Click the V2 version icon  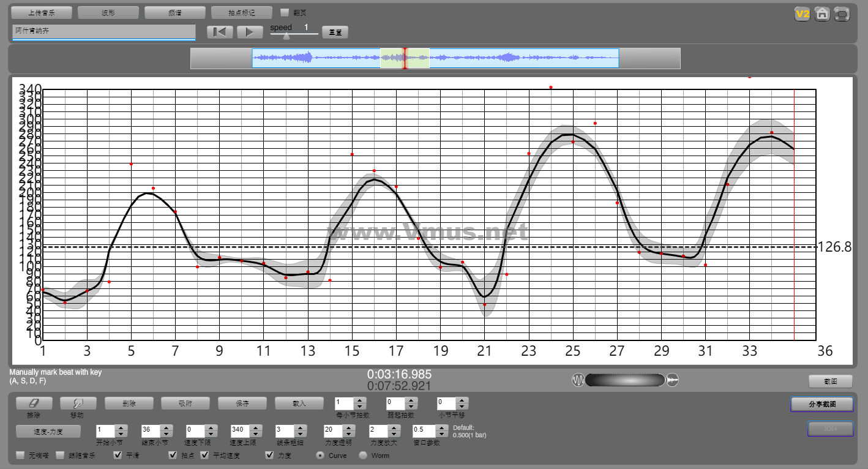coord(802,13)
